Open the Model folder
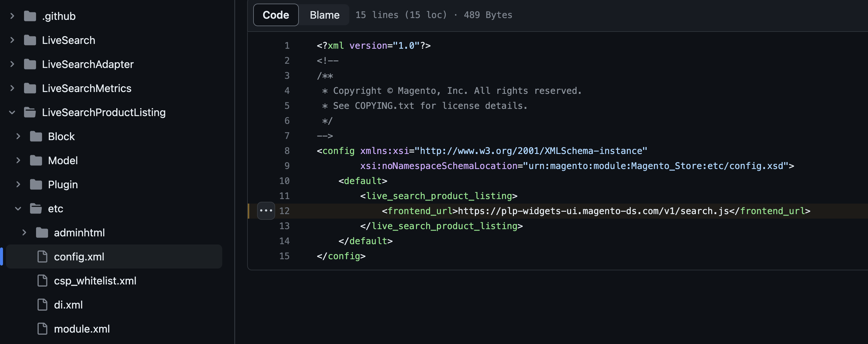 [x=63, y=161]
